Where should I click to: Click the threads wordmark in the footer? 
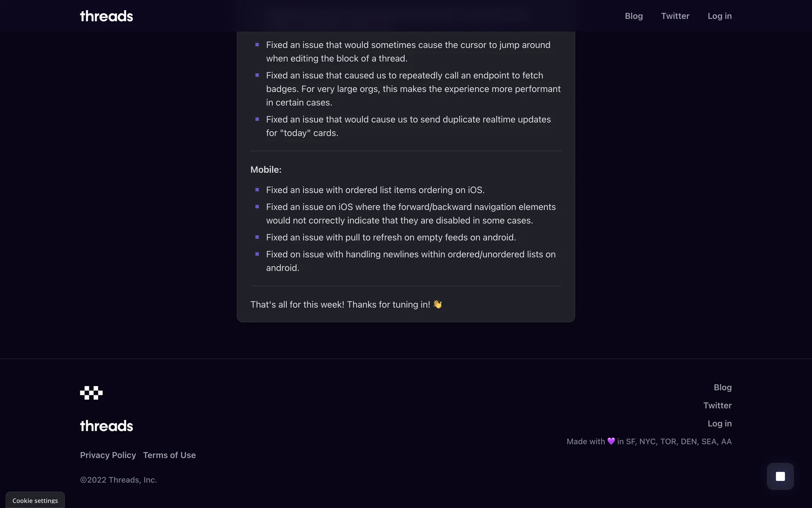[x=106, y=426]
